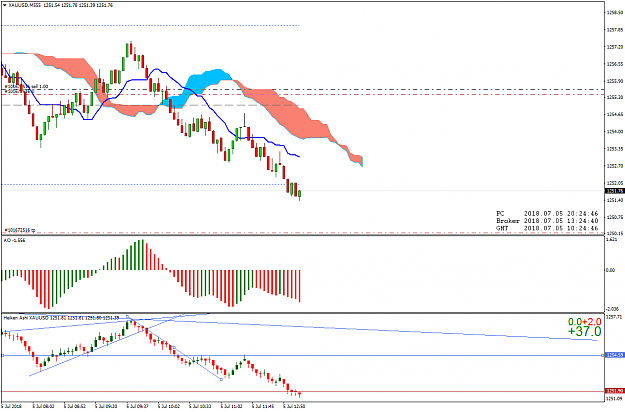Select the left handle of the blue horizontal line
The width and height of the screenshot is (625, 412).
tap(3, 355)
